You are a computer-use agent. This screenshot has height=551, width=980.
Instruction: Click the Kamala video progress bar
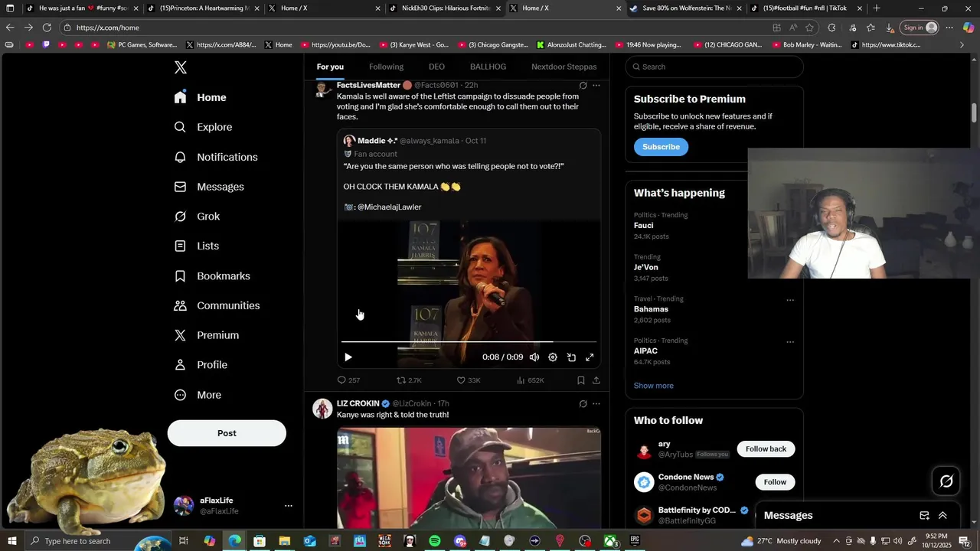click(469, 342)
